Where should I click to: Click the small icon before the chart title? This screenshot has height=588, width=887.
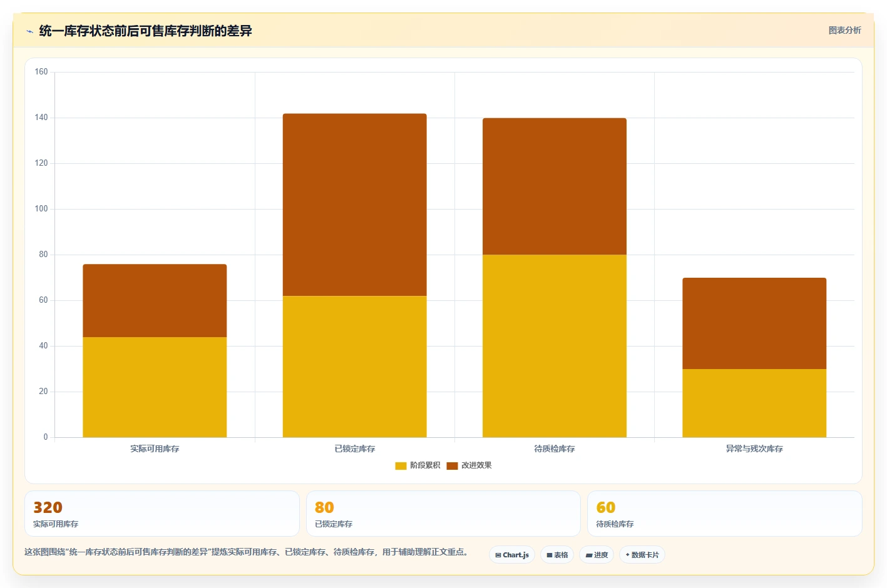(x=29, y=31)
